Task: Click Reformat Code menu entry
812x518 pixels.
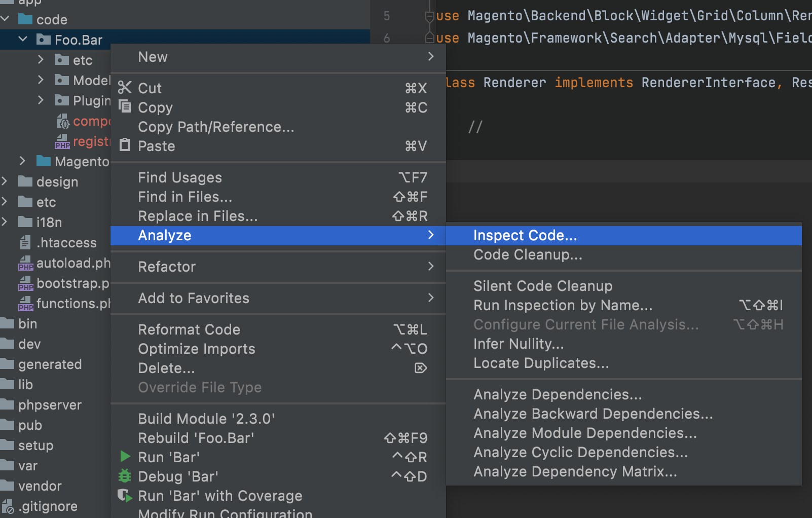Action: [x=189, y=329]
